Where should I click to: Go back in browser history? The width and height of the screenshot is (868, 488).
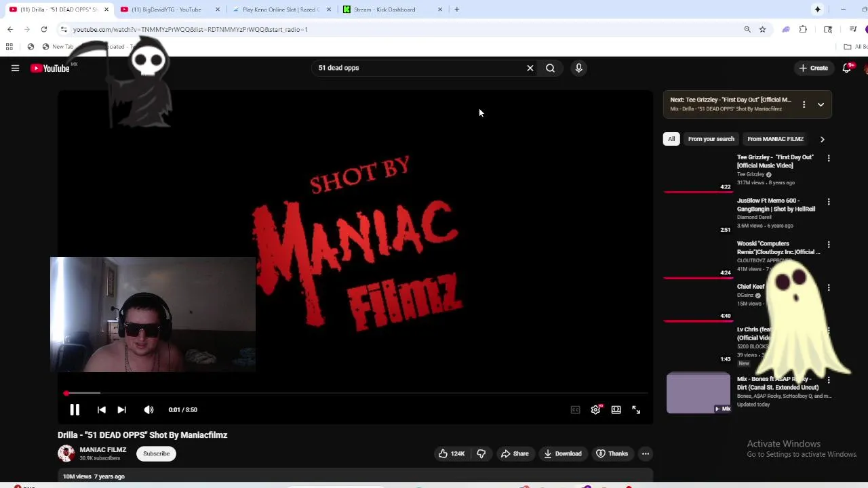pyautogui.click(x=10, y=29)
